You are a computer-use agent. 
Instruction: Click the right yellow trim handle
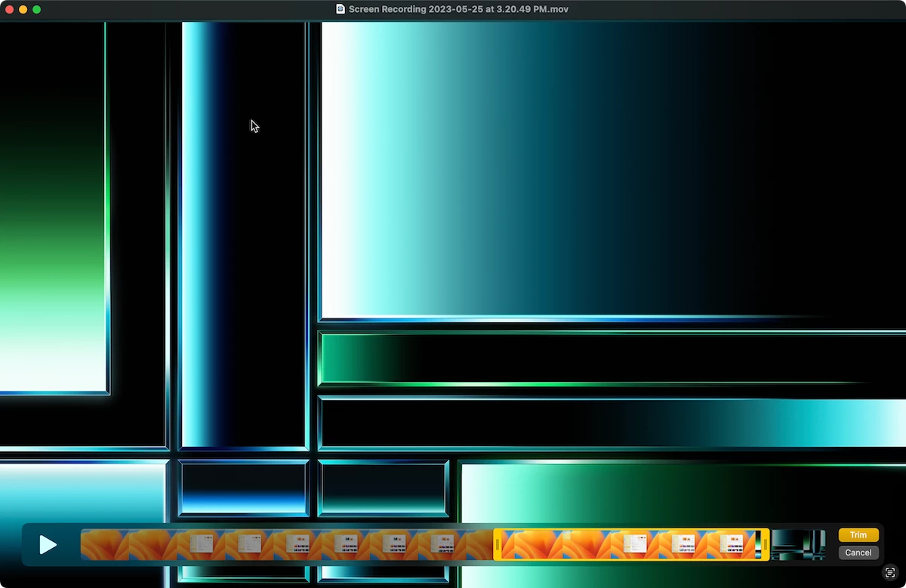point(766,544)
